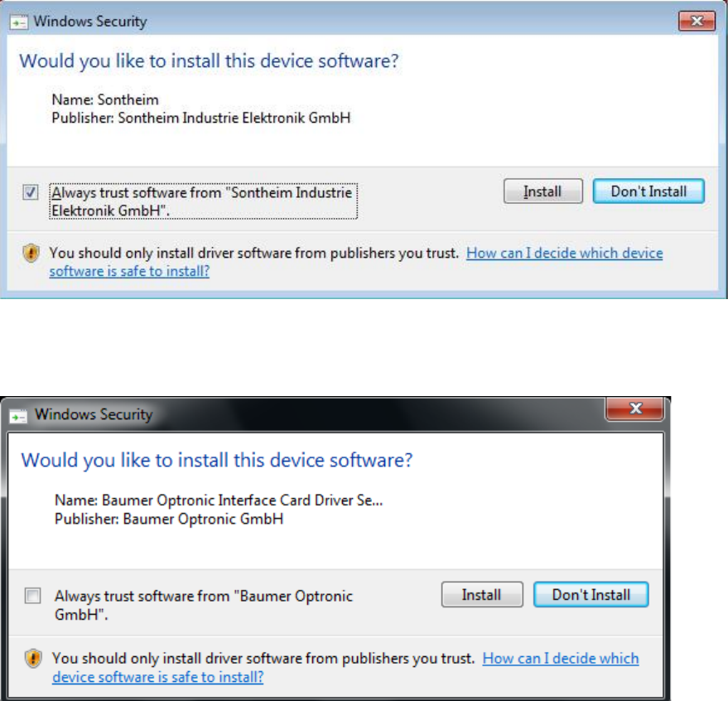Screen dimensions: 728x701
Task: Click 'Publisher: Baumer Optronic GmbH' text
Action: tap(169, 519)
